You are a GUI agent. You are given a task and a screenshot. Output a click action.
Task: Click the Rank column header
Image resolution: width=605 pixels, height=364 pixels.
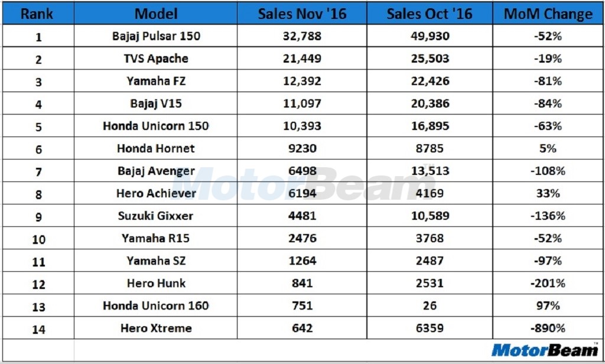tap(37, 14)
